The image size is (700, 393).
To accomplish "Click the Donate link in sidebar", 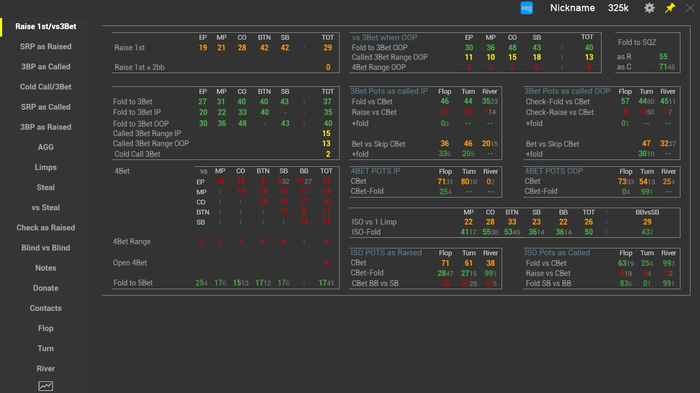I will 46,288.
